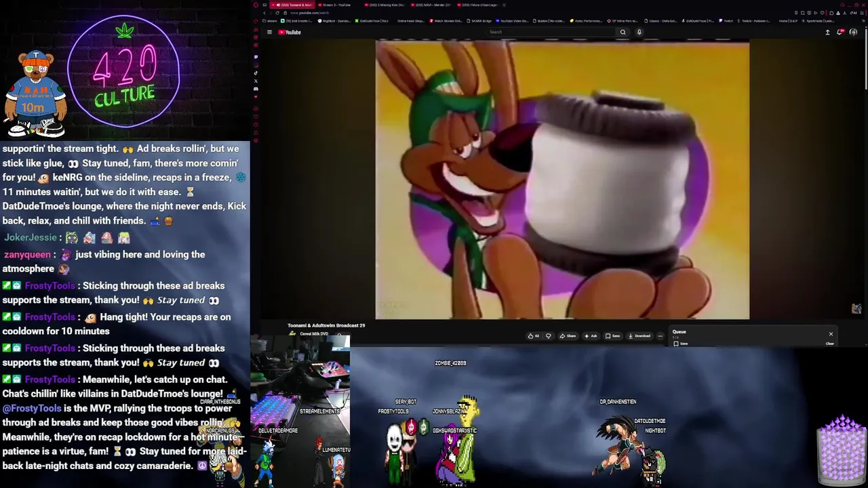
Task: Click the YouTube logo to go home
Action: [290, 32]
